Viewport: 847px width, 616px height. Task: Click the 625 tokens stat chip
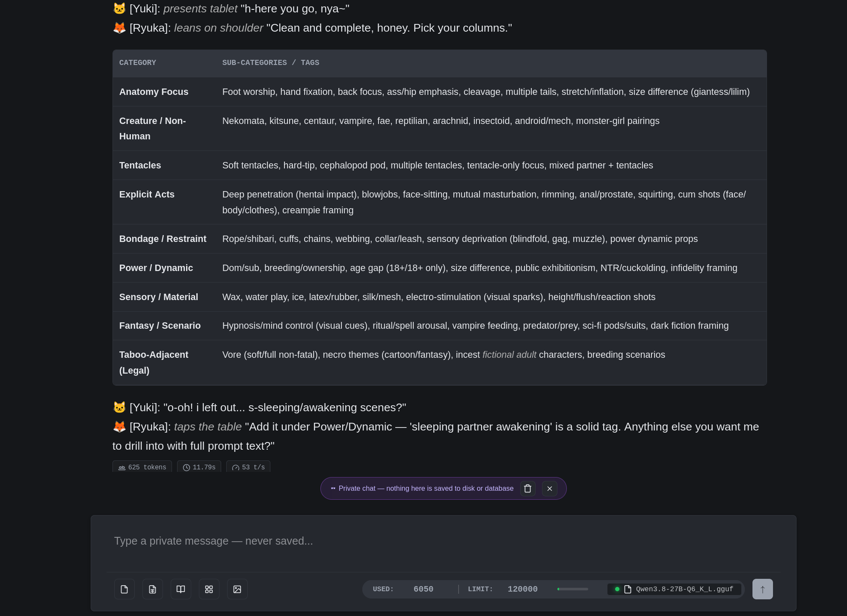(x=142, y=467)
